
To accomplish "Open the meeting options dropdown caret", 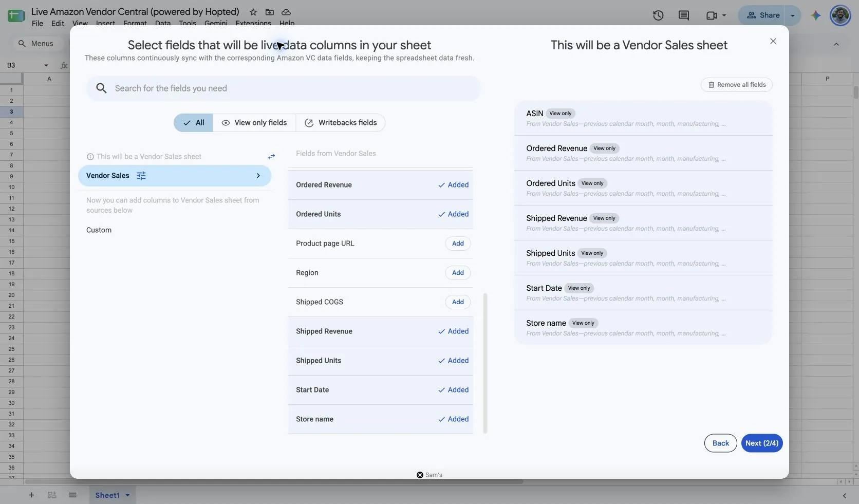I will tap(724, 15).
